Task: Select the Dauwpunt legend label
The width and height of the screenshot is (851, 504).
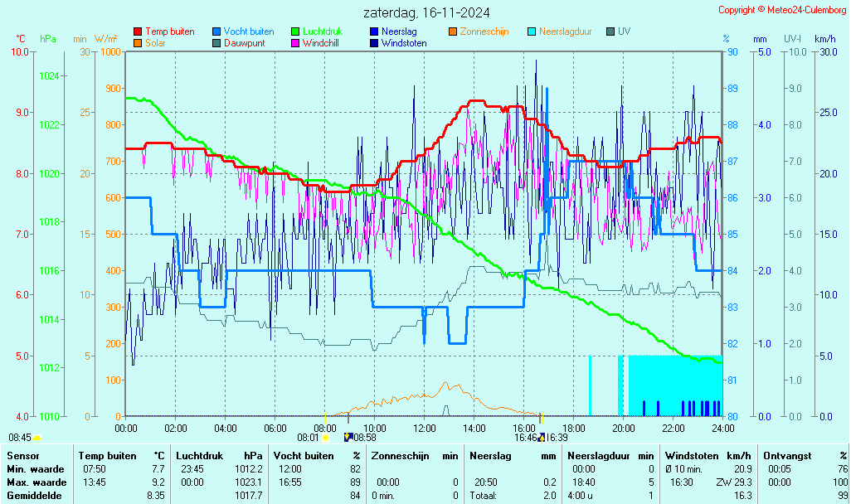Action: [244, 43]
